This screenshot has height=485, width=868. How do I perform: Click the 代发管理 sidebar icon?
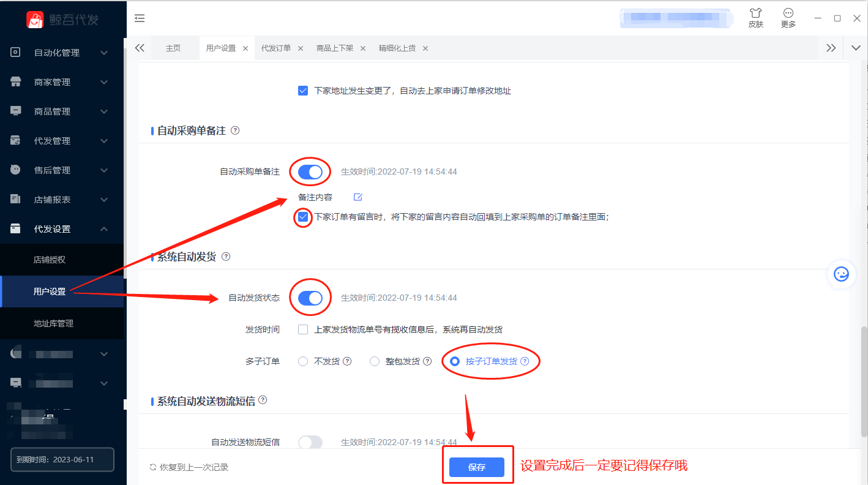16,141
